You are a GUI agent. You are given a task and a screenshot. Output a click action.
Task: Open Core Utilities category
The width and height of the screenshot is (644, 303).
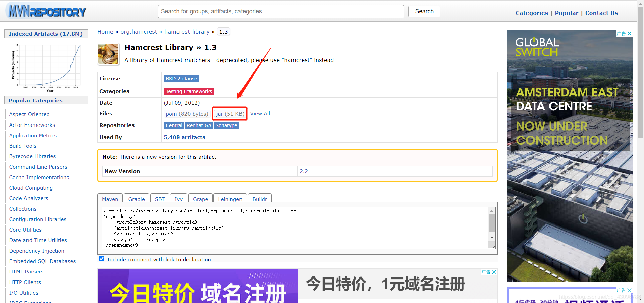(25, 230)
